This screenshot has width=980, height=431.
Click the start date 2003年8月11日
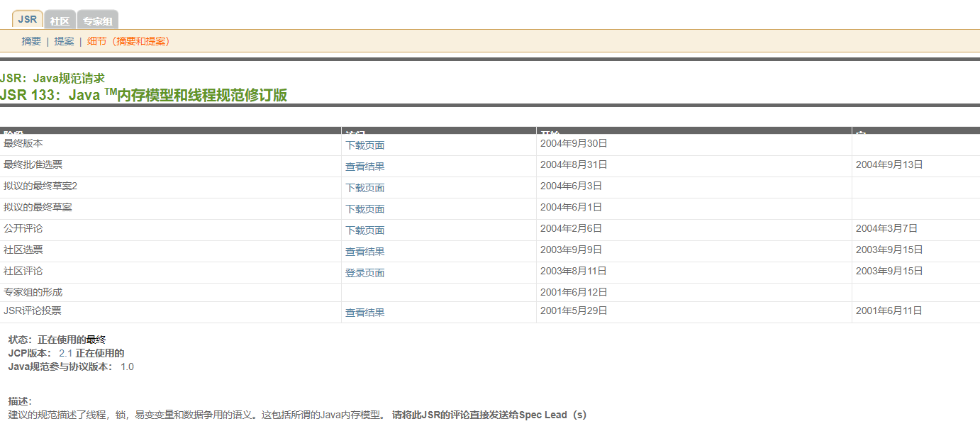574,271
